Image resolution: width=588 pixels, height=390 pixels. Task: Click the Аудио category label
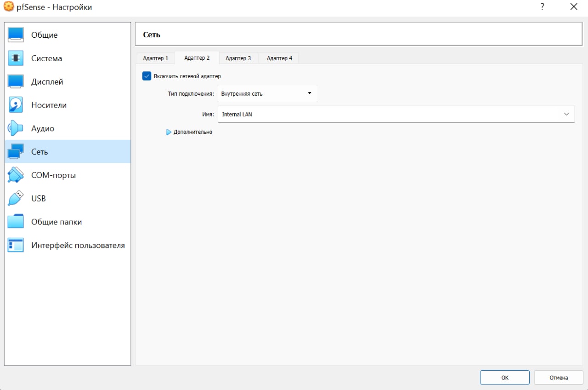(43, 128)
